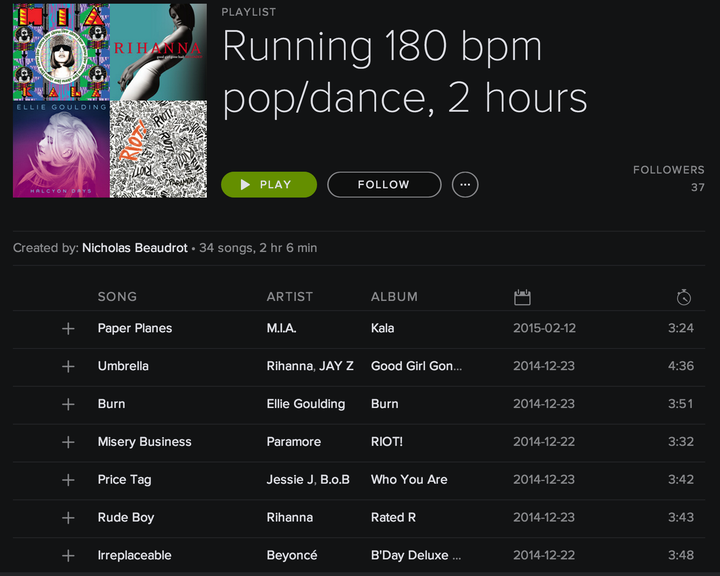Image resolution: width=720 pixels, height=576 pixels.
Task: Click the plus icon beside Price Tag
Action: 68,480
